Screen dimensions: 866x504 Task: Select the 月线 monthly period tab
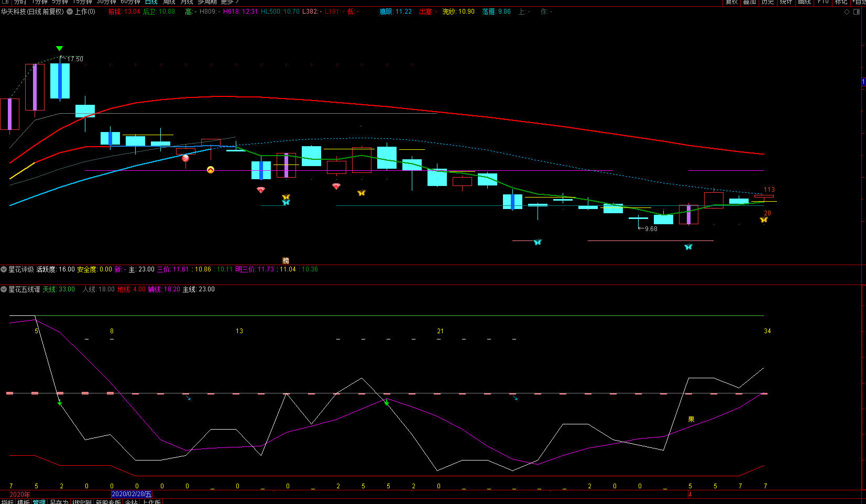pos(187,2)
